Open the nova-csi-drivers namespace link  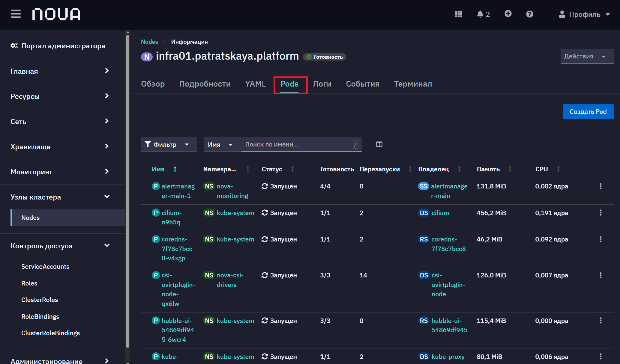click(x=230, y=280)
